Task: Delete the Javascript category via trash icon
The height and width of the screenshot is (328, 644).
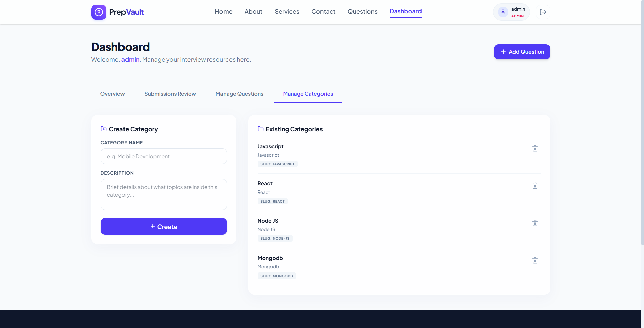Action: click(x=535, y=148)
